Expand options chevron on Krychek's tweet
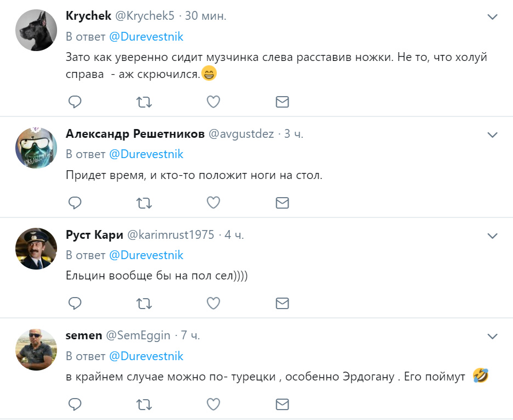The height and width of the screenshot is (420, 513). coord(492,17)
